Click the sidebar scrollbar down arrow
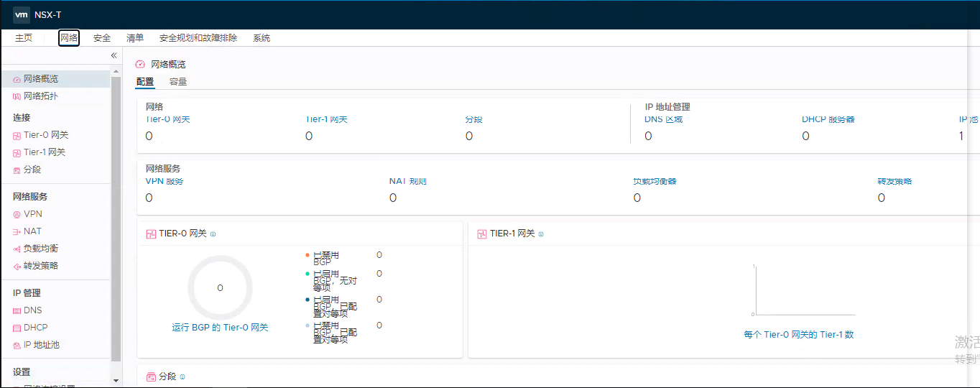The width and height of the screenshot is (980, 388). pyautogui.click(x=116, y=380)
